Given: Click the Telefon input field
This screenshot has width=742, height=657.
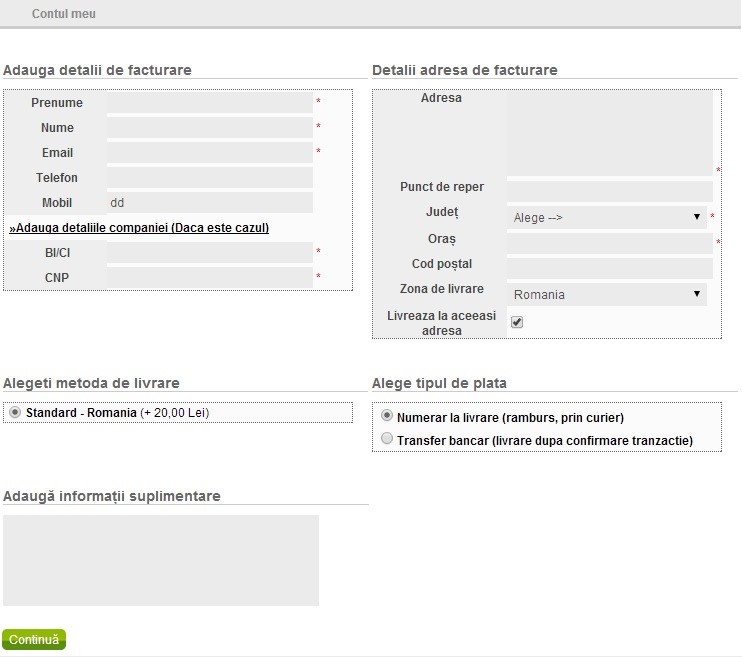Looking at the screenshot, I should (209, 178).
